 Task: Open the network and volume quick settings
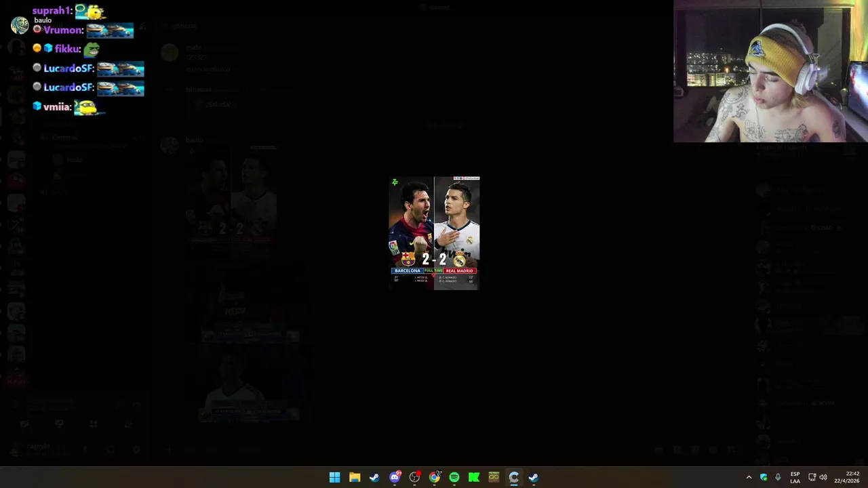[817, 477]
